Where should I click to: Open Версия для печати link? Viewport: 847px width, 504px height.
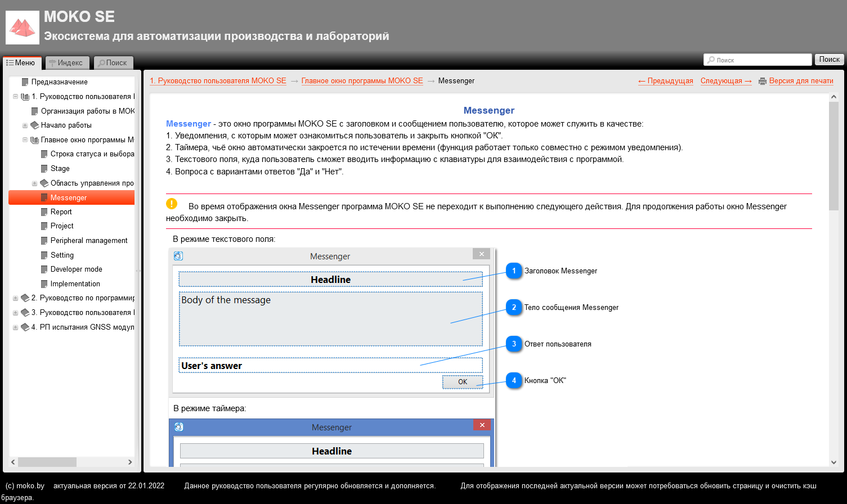tap(801, 81)
